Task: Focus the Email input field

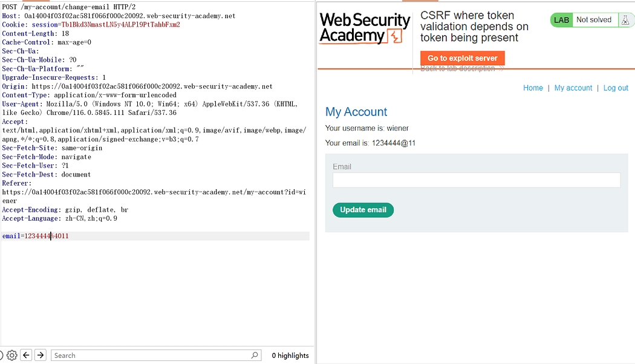Action: (x=476, y=180)
